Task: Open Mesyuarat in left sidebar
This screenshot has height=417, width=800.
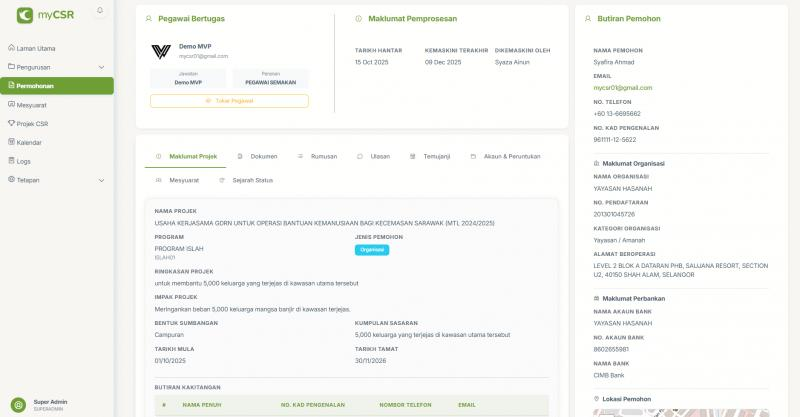Action: point(32,104)
